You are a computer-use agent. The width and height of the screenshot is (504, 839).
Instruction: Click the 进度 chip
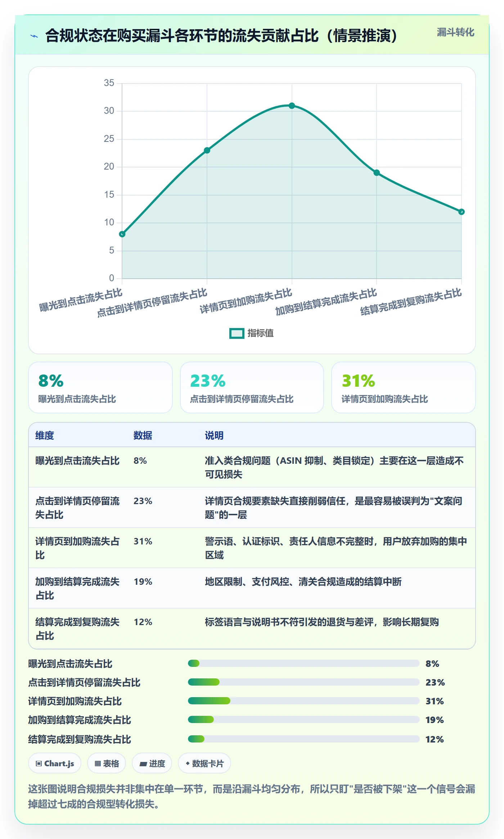coord(152,763)
